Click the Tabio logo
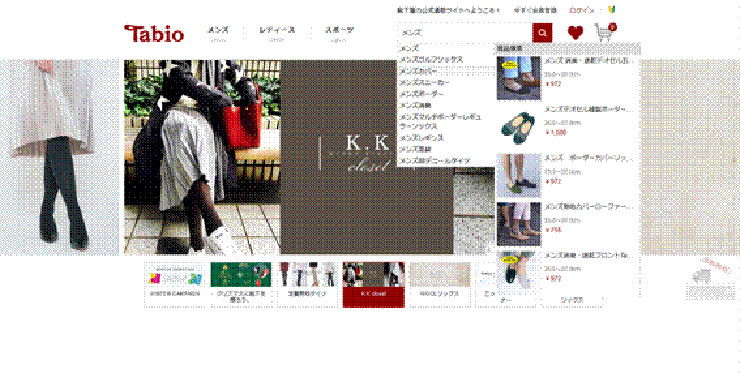This screenshot has width=740, height=373. pyautogui.click(x=154, y=34)
